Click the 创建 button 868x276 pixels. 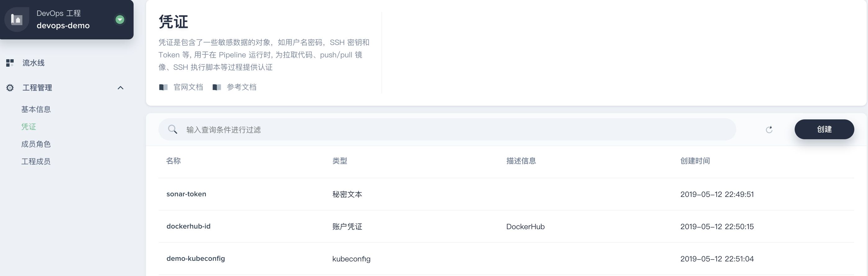click(824, 129)
